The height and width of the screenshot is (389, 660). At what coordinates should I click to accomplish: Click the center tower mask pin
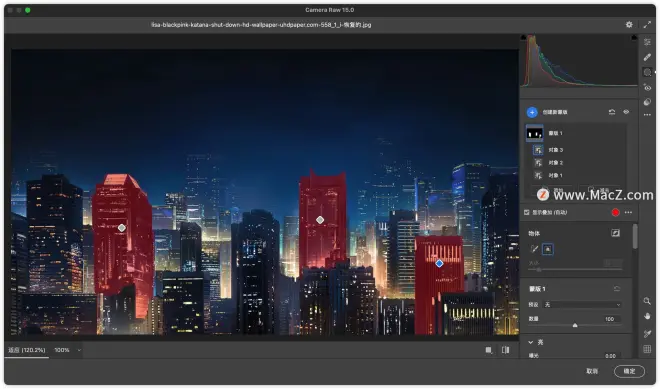320,220
